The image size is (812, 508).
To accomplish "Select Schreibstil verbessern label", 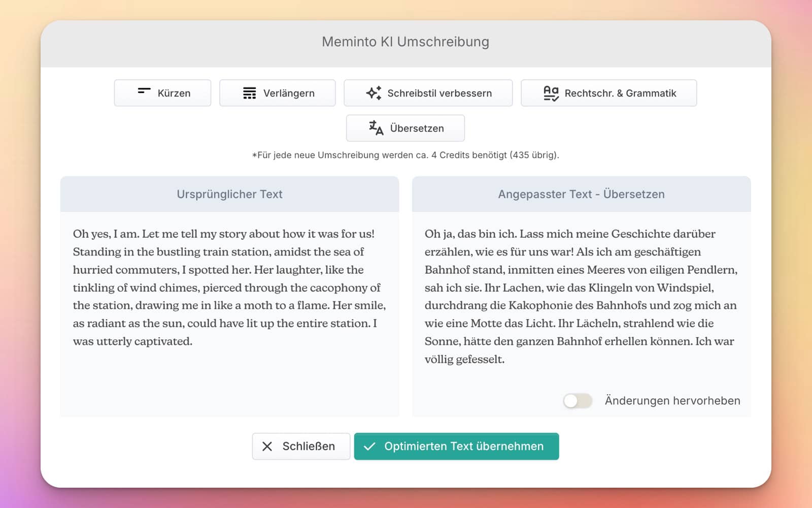I will [x=439, y=93].
